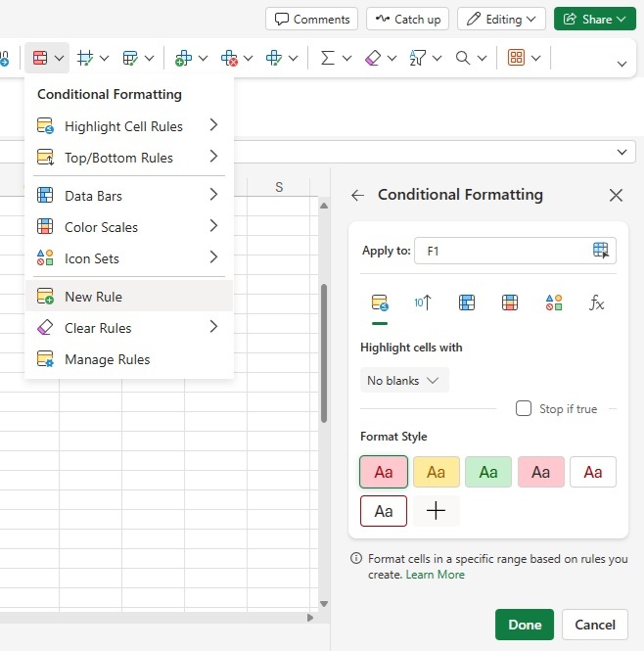Select the Icon Set rule type icon
The width and height of the screenshot is (644, 651).
[x=554, y=302]
